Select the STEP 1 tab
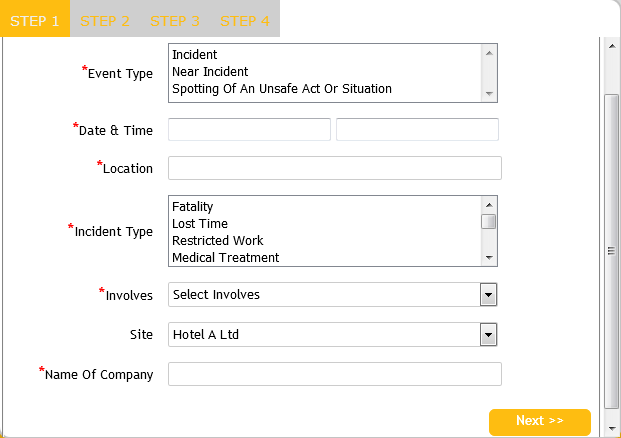This screenshot has width=621, height=438. 35,20
